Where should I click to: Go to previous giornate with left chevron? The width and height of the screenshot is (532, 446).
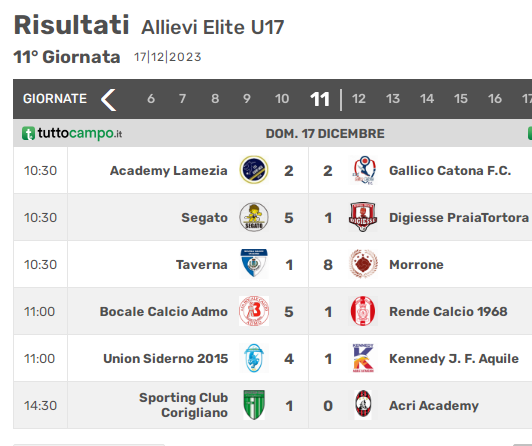point(109,99)
